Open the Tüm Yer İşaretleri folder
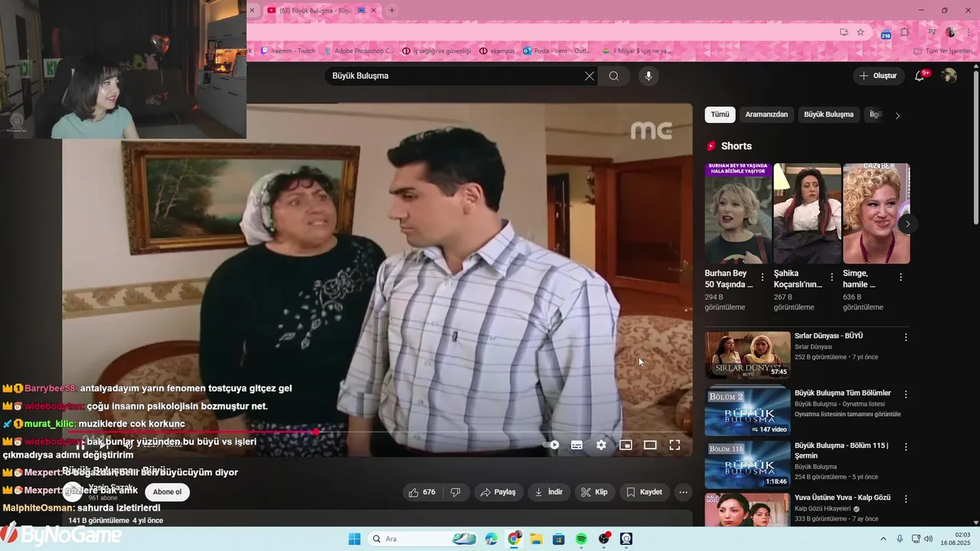The image size is (980, 551). 943,51
